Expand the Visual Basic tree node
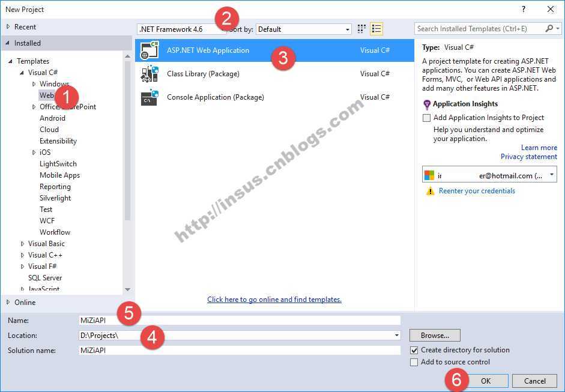This screenshot has height=392, width=565. tap(22, 244)
